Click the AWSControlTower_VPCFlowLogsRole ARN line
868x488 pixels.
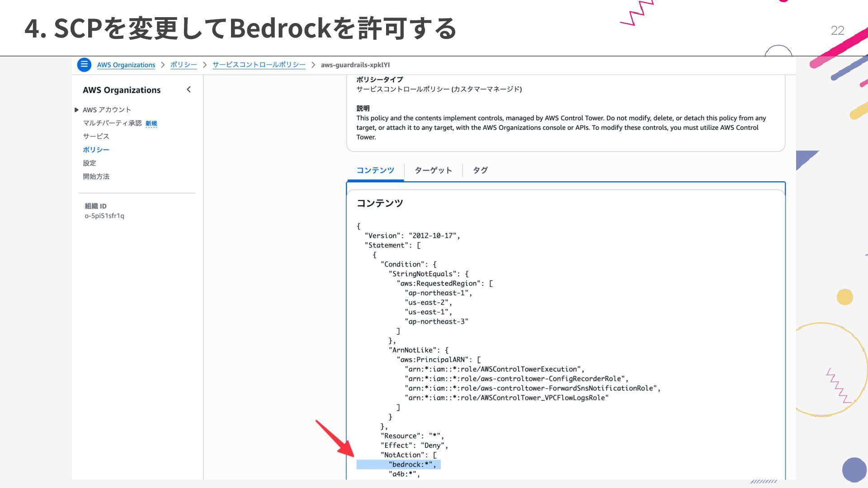click(x=507, y=398)
